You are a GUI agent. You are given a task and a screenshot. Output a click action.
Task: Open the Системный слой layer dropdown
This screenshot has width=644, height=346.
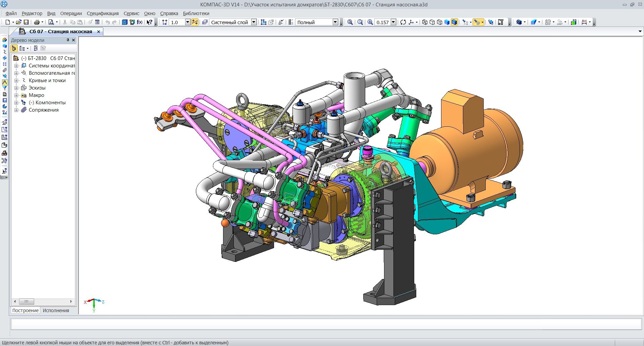point(254,22)
